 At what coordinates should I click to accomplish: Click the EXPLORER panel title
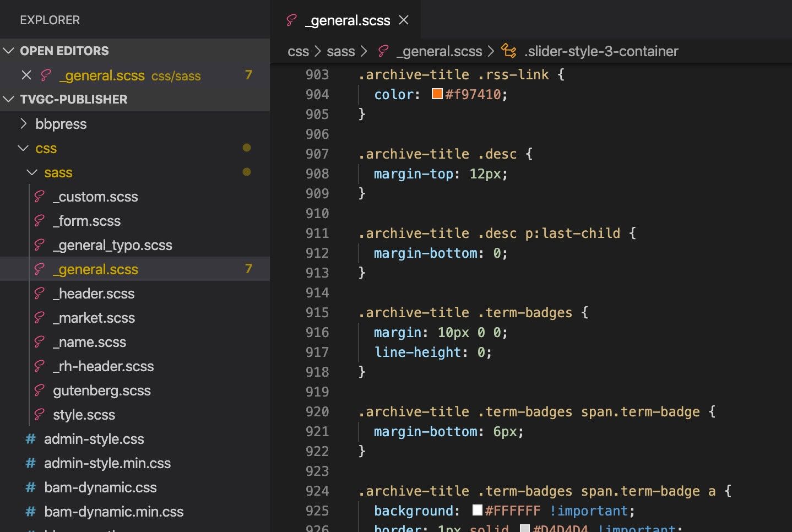pyautogui.click(x=50, y=20)
